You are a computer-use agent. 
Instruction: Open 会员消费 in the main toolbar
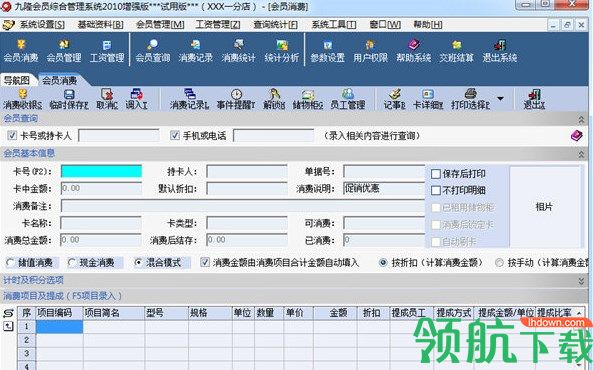click(21, 51)
